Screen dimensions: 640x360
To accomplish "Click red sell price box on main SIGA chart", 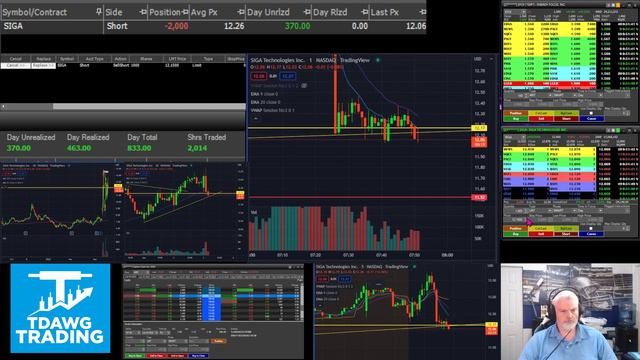I will pyautogui.click(x=259, y=76).
